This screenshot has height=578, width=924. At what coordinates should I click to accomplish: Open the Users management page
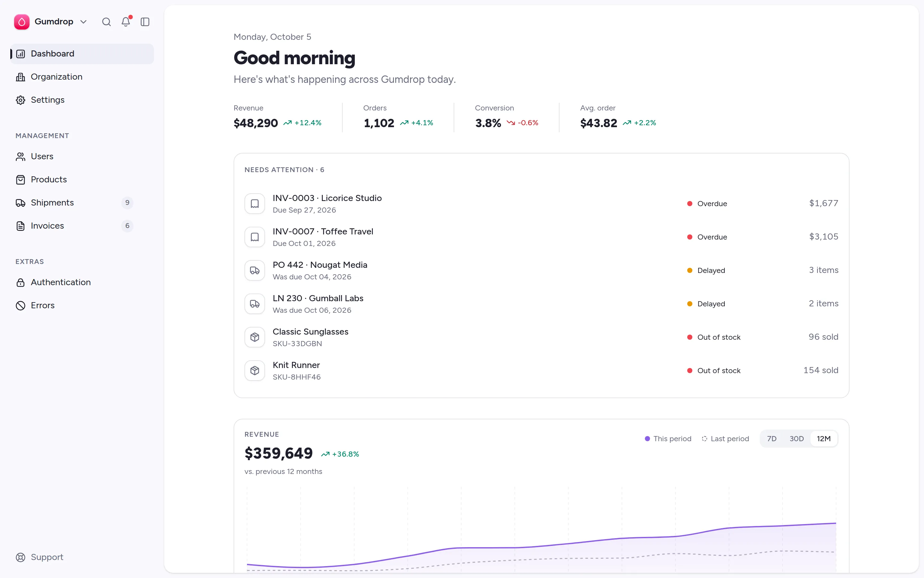[82, 157]
